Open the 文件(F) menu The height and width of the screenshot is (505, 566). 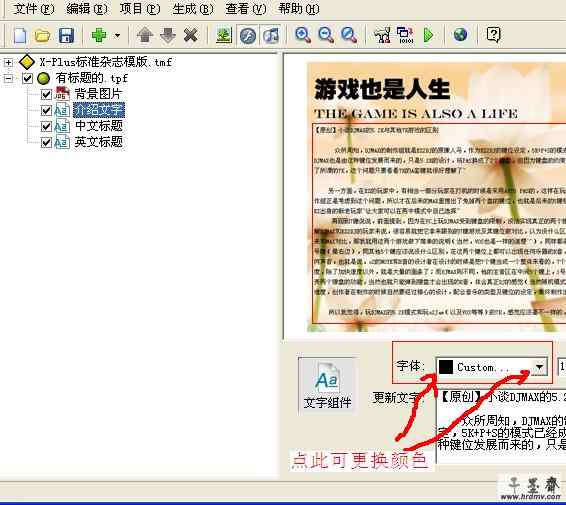pos(34,9)
